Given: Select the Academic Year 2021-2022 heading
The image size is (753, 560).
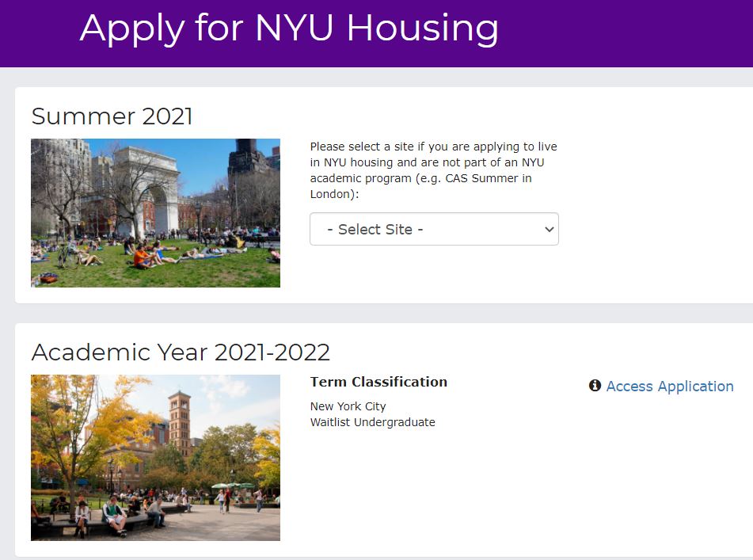Looking at the screenshot, I should [x=181, y=352].
